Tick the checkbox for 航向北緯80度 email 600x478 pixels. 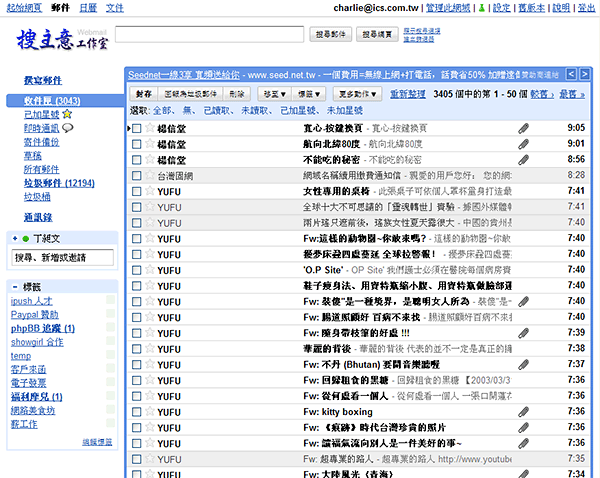(137, 144)
